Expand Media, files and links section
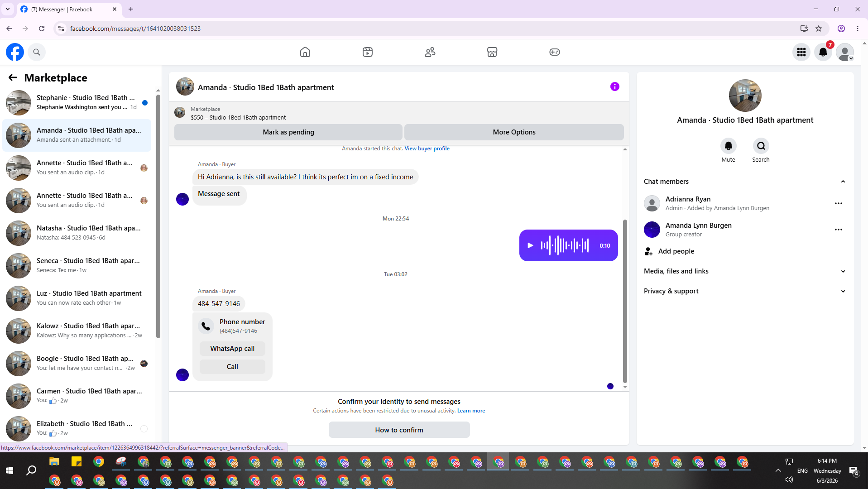 click(x=843, y=271)
